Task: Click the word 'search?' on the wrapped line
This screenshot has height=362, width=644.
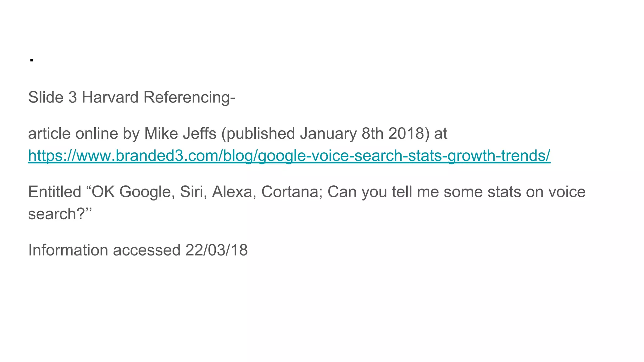Action: click(57, 214)
